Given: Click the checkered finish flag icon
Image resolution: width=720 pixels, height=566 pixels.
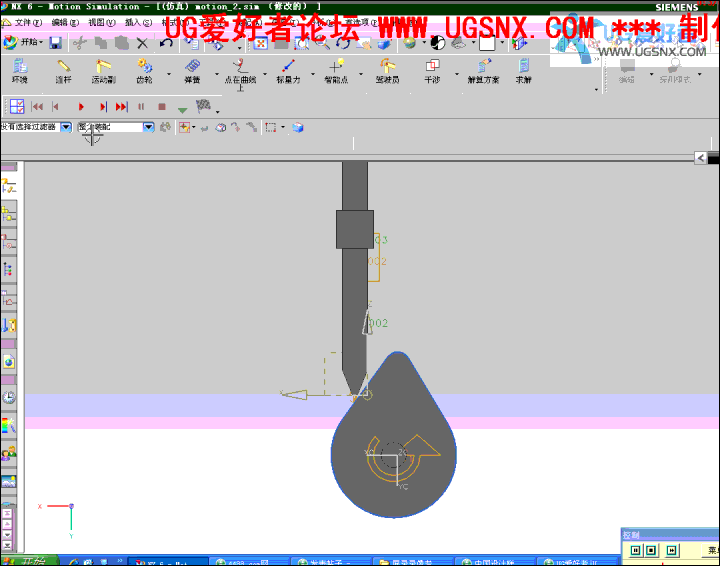Looking at the screenshot, I should click(x=203, y=106).
